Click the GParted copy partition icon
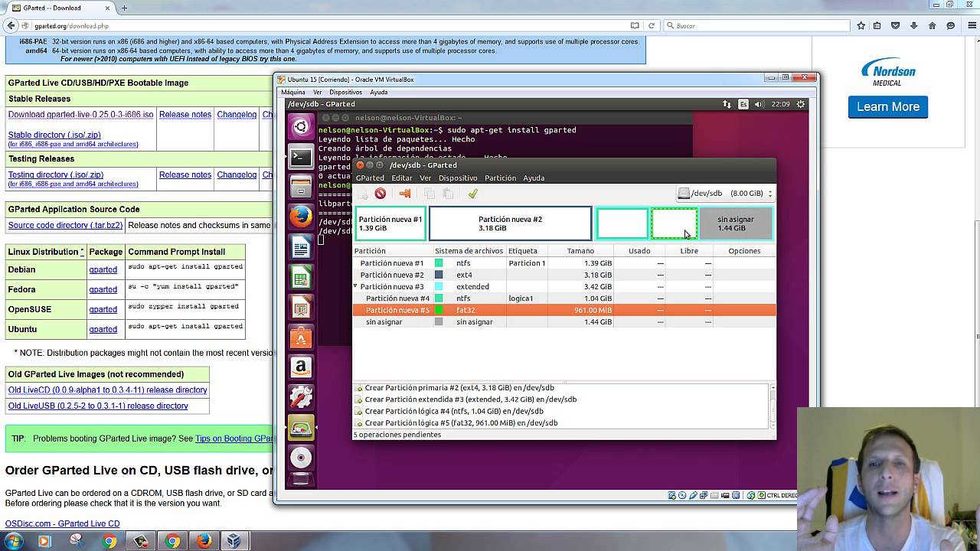Image resolution: width=980 pixels, height=551 pixels. tap(429, 194)
